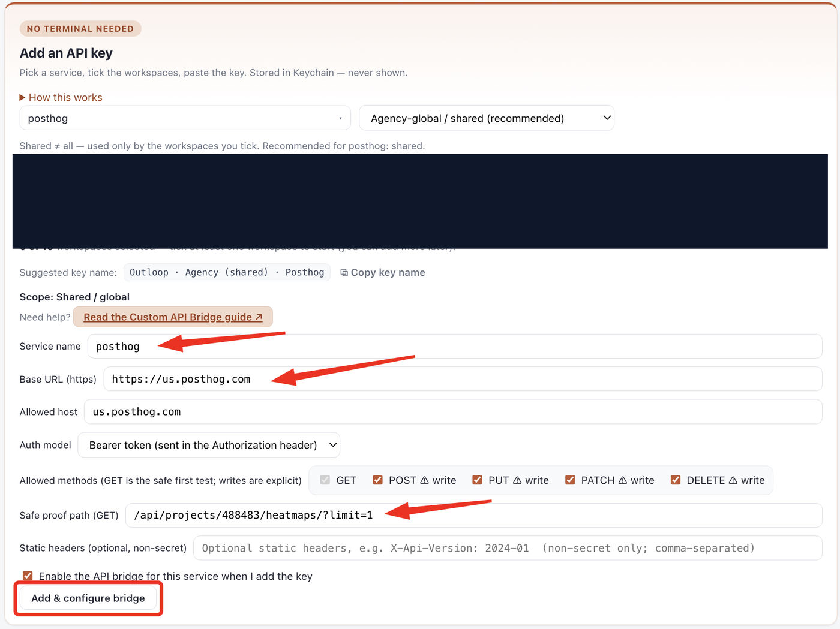Image resolution: width=840 pixels, height=629 pixels.
Task: Open the Custom API Bridge guide link
Action: 173,317
